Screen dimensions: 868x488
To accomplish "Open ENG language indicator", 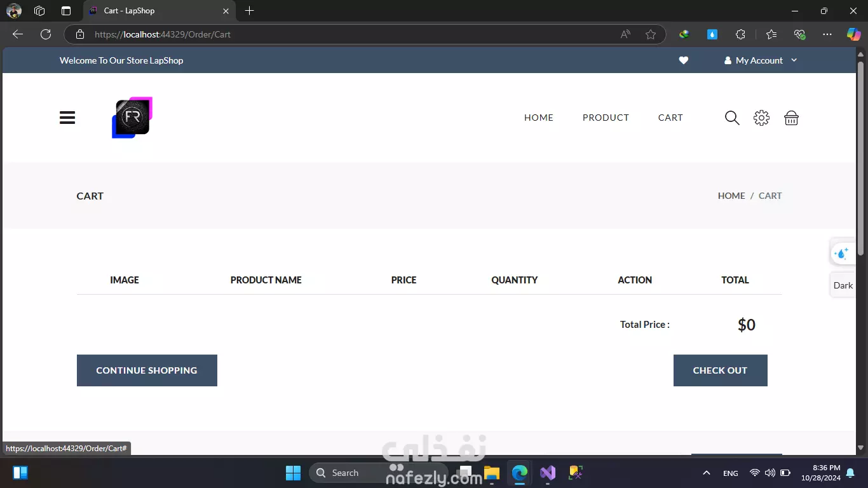I will point(731,473).
